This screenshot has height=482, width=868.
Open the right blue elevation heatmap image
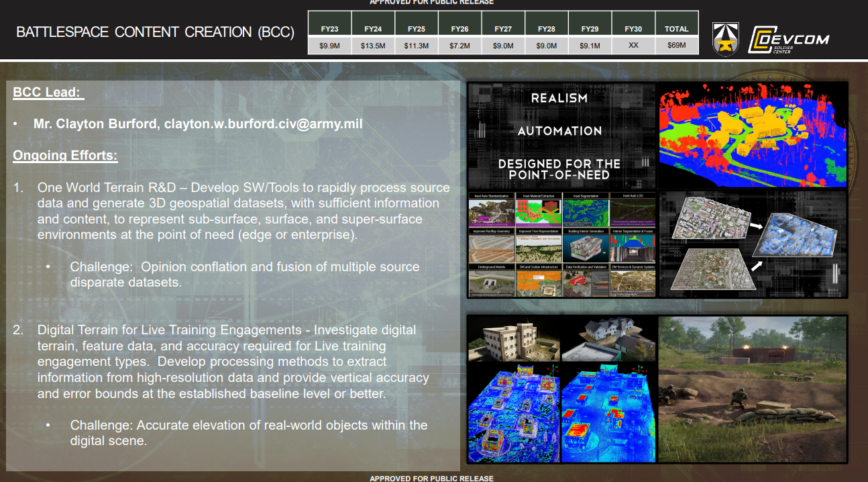[608, 413]
